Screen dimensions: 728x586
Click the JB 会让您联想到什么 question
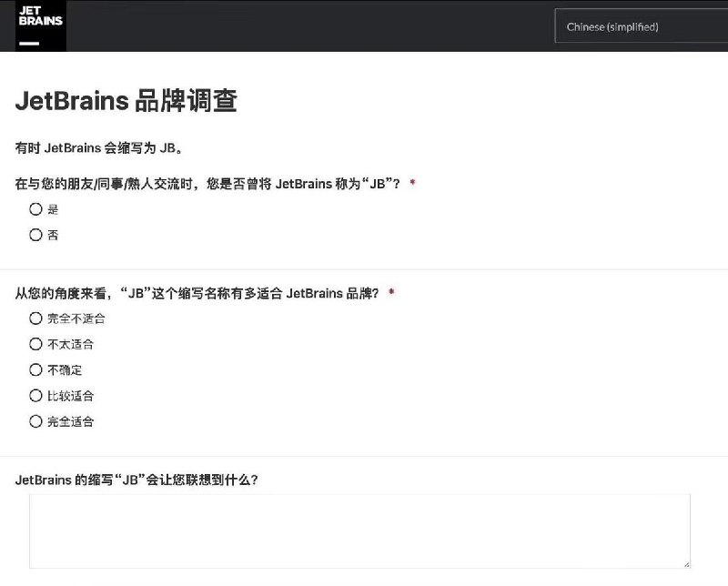point(136,480)
